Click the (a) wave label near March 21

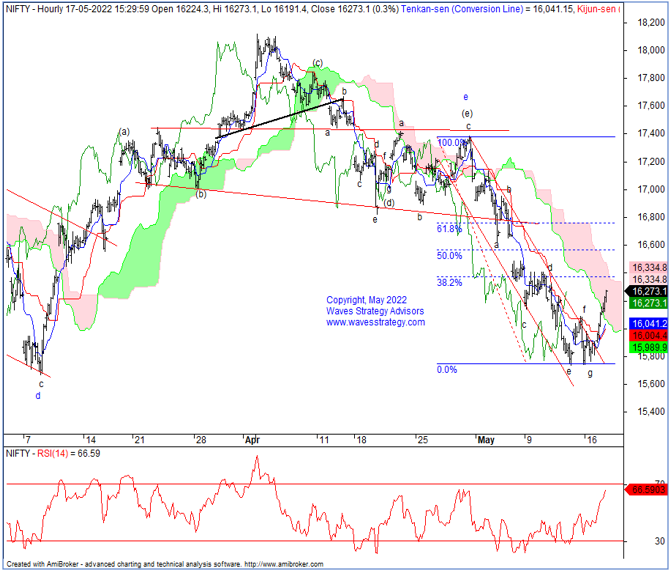(x=124, y=132)
